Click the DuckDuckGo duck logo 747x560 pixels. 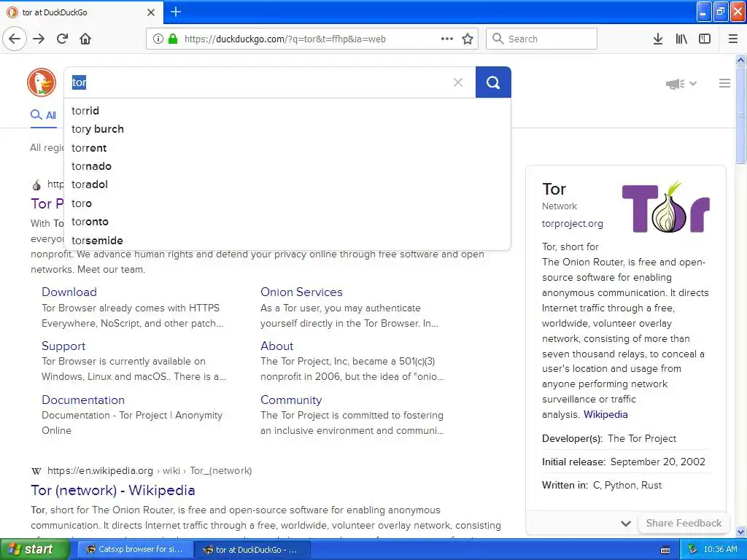coord(42,82)
